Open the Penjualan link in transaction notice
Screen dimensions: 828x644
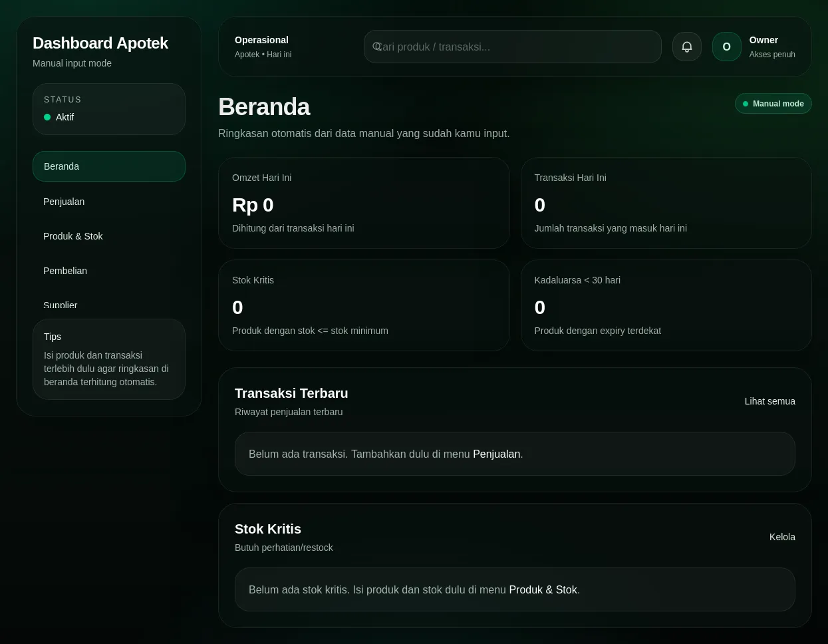496,454
